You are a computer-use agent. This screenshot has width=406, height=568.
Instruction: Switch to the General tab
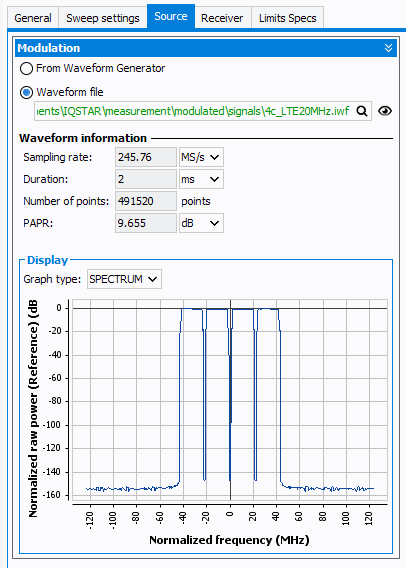click(33, 18)
